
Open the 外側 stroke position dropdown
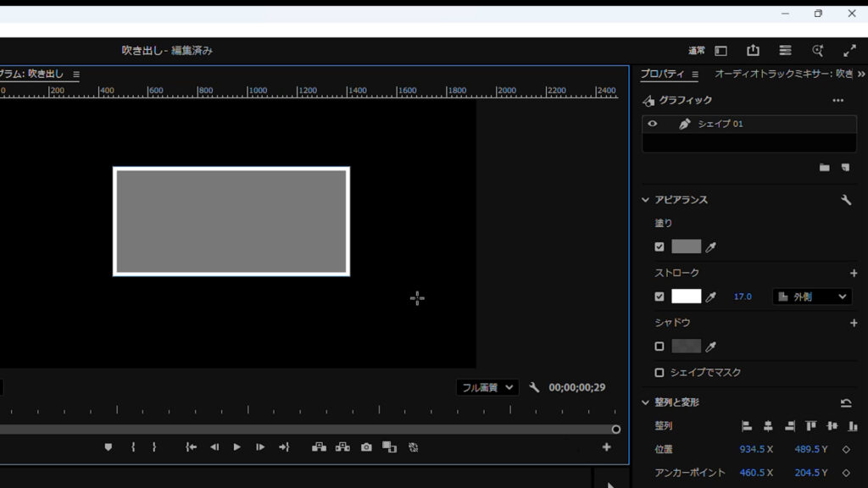812,297
